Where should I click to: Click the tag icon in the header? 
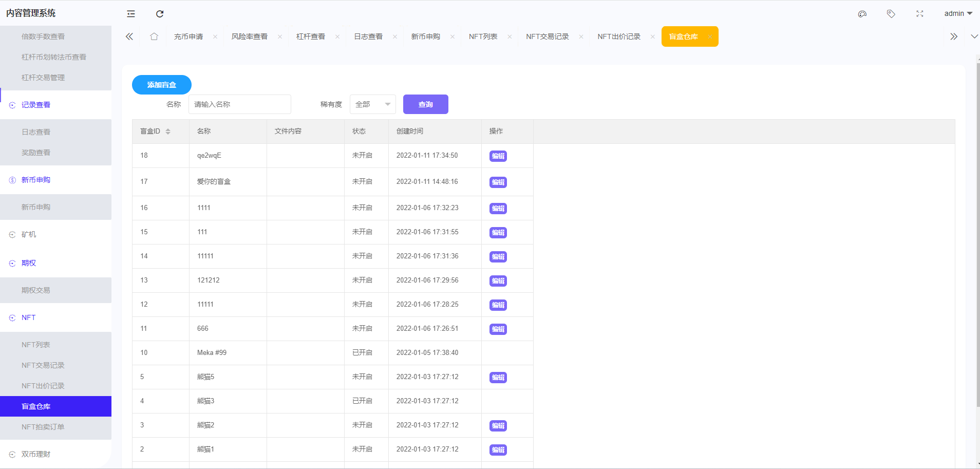pyautogui.click(x=891, y=14)
